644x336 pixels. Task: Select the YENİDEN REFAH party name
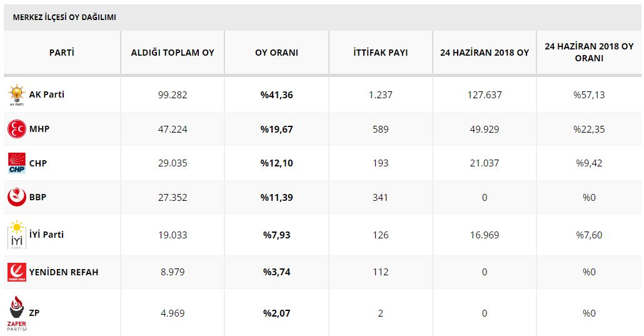click(64, 272)
